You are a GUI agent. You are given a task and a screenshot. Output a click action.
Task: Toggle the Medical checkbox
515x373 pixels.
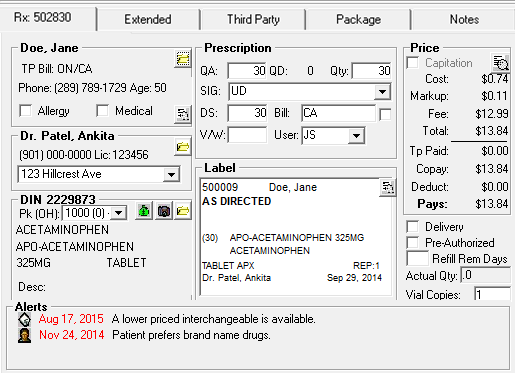(102, 111)
